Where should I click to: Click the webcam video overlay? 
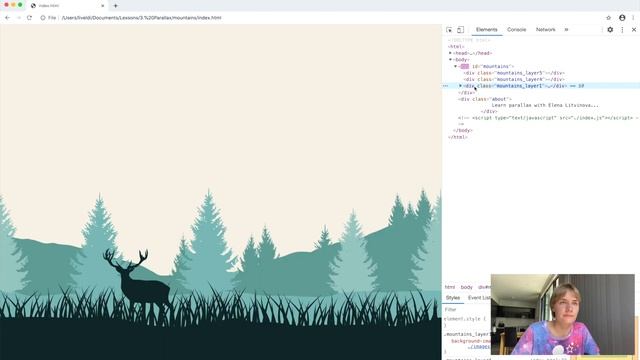coord(562,314)
